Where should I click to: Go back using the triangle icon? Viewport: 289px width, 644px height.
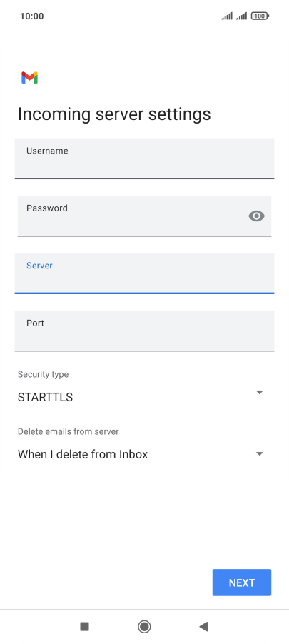(x=203, y=626)
